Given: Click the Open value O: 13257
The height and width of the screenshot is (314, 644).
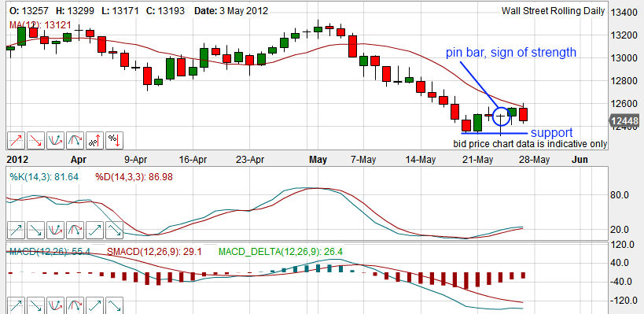Looking at the screenshot, I should pyautogui.click(x=30, y=11).
